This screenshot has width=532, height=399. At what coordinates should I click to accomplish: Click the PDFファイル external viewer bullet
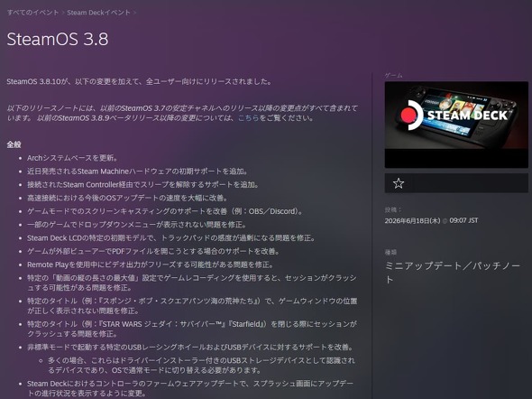click(x=153, y=251)
